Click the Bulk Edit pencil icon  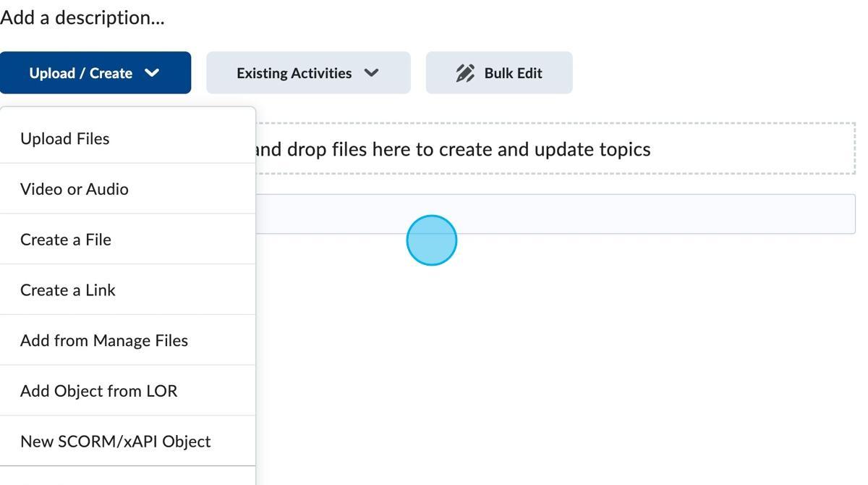click(464, 72)
